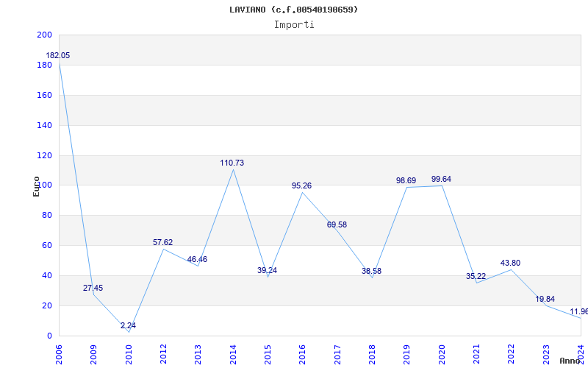Viewport: 588px width, 368px height.
Task: Click the 2012 year label
Action: pyautogui.click(x=163, y=355)
